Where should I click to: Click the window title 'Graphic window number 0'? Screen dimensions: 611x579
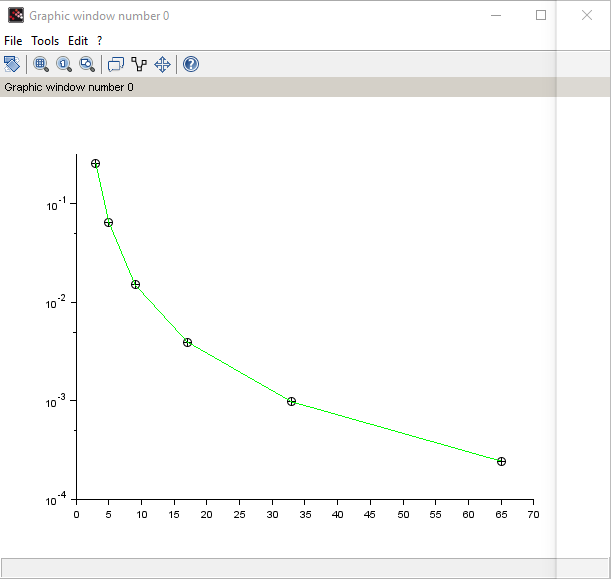[99, 16]
